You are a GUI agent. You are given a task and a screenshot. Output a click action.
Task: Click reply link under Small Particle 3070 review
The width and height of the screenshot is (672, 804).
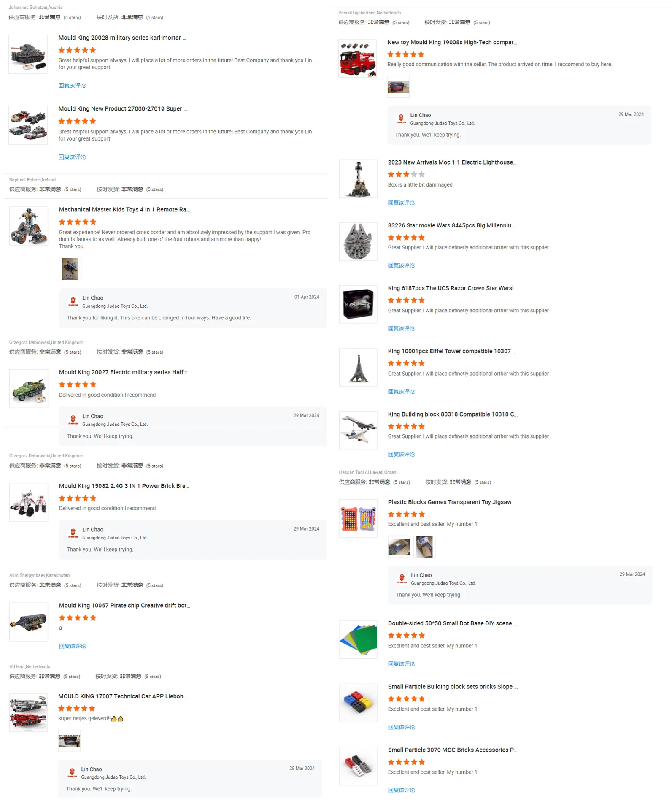point(401,790)
